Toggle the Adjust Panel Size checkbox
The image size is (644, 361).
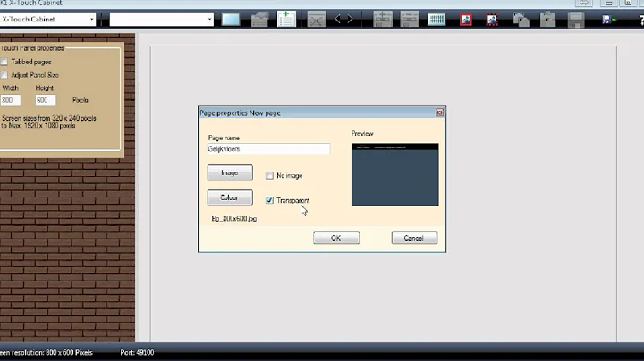click(4, 75)
